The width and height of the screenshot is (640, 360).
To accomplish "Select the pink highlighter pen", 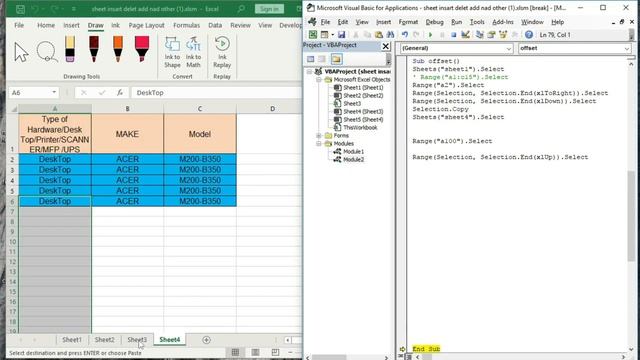I will coord(142,49).
